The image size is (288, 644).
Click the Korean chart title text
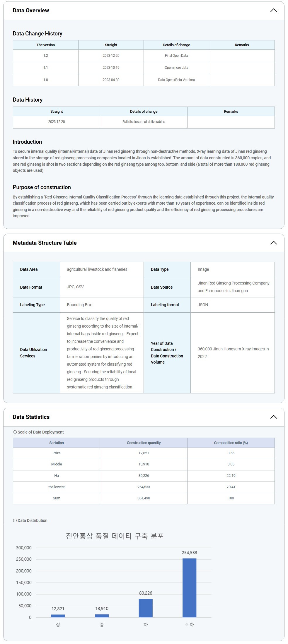coord(115,536)
